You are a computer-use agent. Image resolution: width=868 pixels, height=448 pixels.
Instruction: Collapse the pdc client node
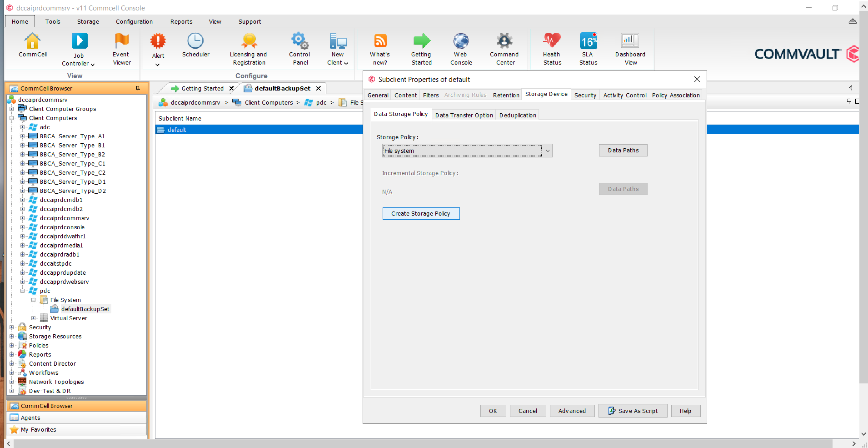click(23, 291)
